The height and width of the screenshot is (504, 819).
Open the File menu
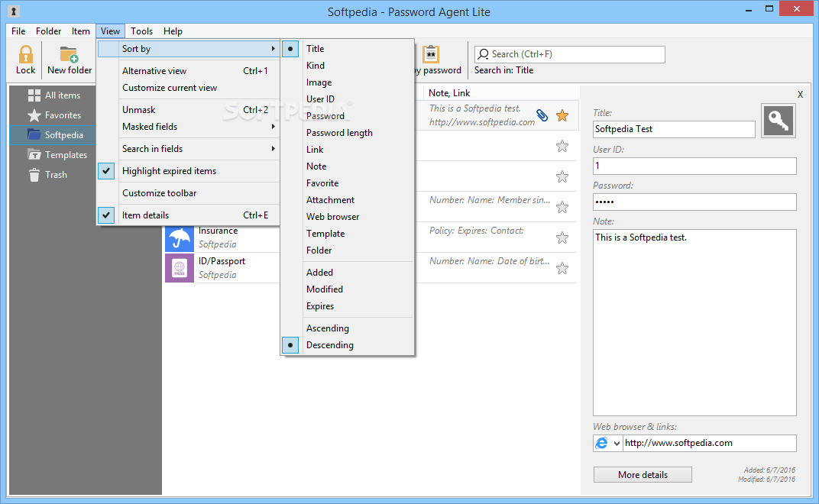click(x=18, y=31)
